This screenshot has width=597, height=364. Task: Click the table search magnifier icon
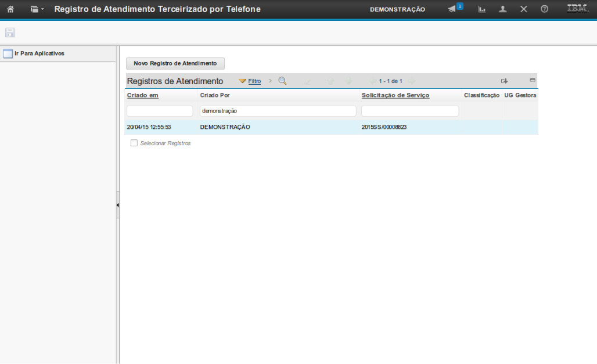click(x=283, y=81)
